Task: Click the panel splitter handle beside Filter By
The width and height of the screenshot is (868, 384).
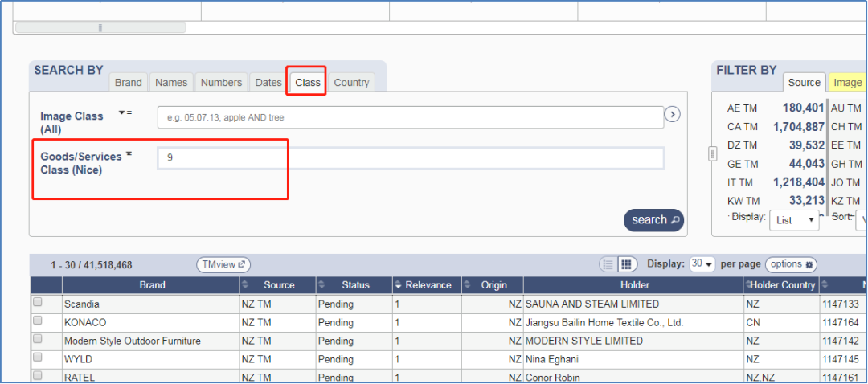Action: [712, 153]
